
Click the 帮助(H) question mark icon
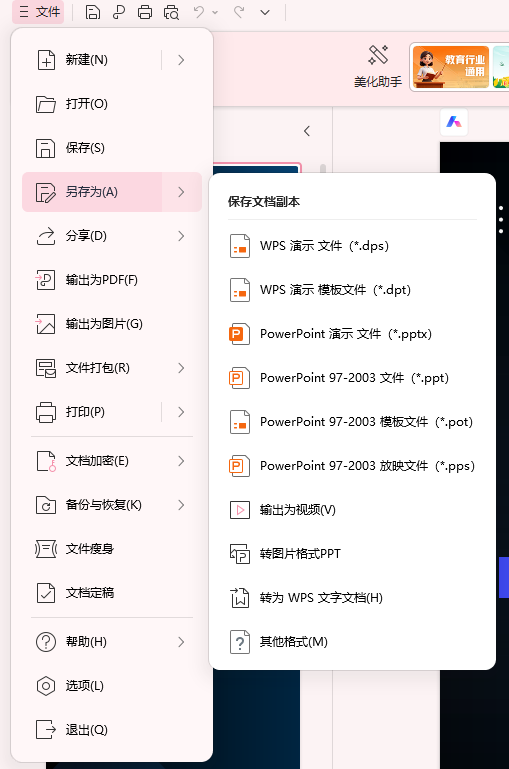coord(46,642)
